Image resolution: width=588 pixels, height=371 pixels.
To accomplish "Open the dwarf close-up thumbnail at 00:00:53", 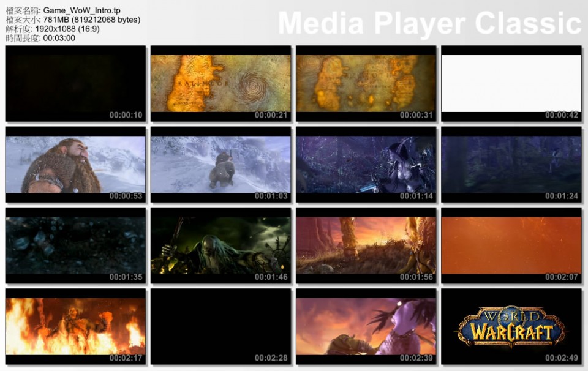I will pos(75,165).
